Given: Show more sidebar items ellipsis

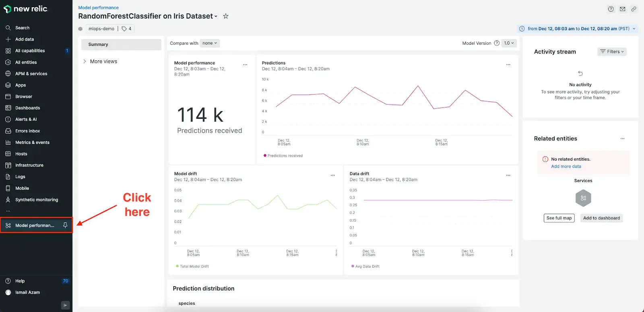Looking at the screenshot, I should pos(8,211).
